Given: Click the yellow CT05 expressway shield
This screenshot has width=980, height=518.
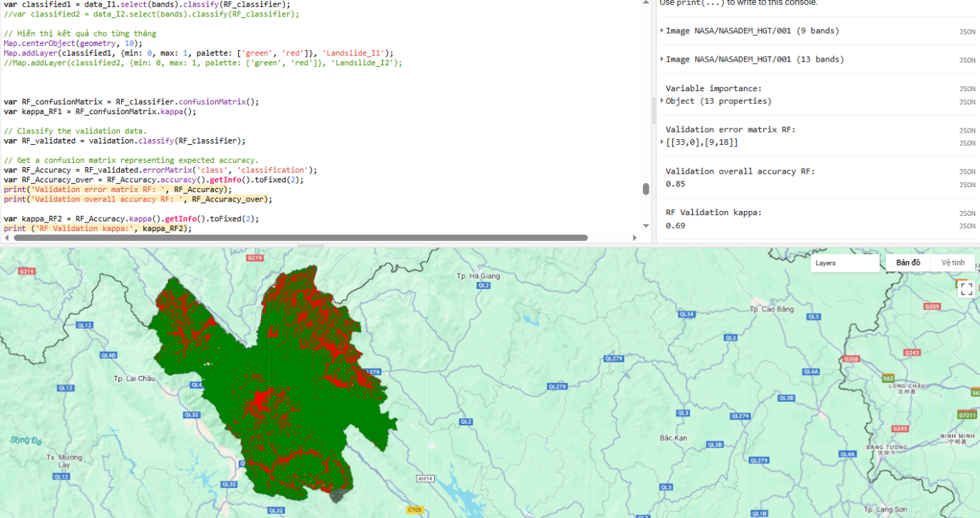Looking at the screenshot, I should tap(415, 510).
